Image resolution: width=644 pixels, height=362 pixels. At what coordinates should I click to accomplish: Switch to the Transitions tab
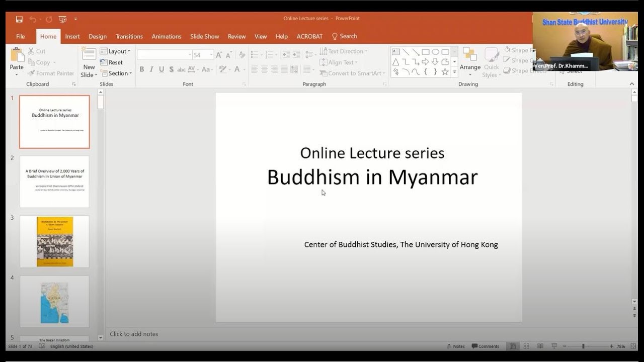tap(129, 36)
